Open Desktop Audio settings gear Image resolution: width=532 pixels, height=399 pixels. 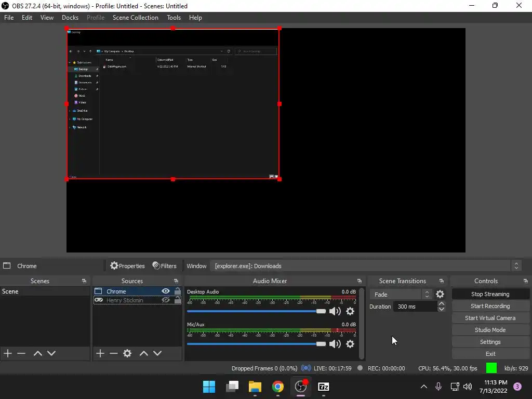pyautogui.click(x=350, y=311)
